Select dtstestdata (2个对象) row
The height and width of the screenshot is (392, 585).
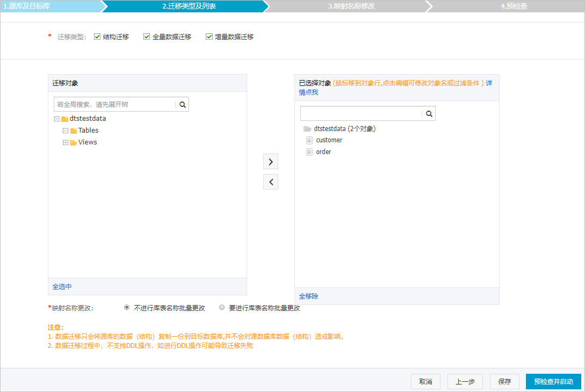point(340,129)
